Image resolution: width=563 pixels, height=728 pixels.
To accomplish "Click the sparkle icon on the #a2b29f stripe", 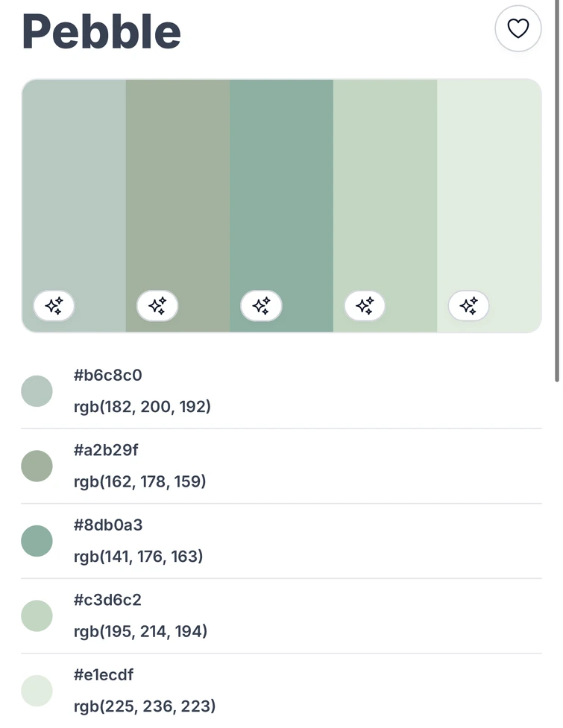I will pyautogui.click(x=157, y=306).
